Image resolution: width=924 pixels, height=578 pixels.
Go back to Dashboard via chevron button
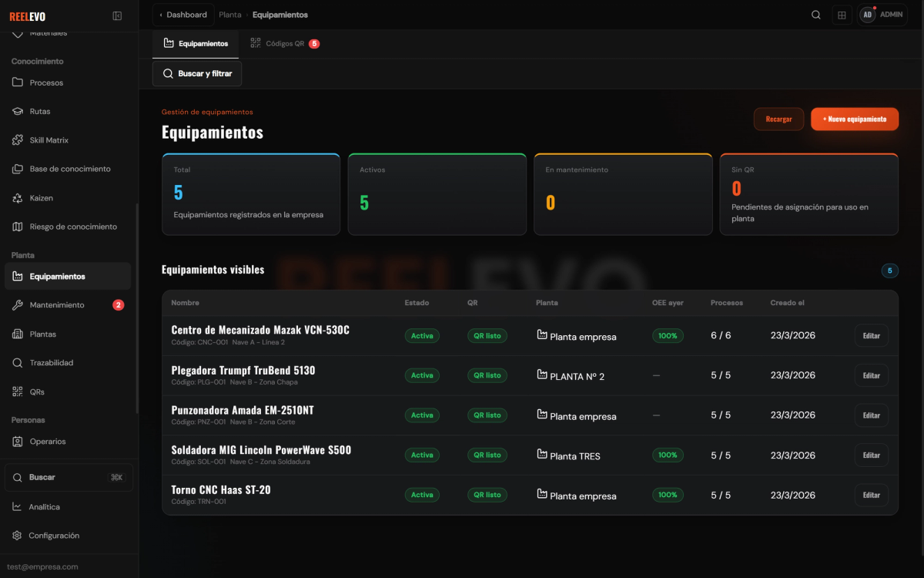(183, 15)
